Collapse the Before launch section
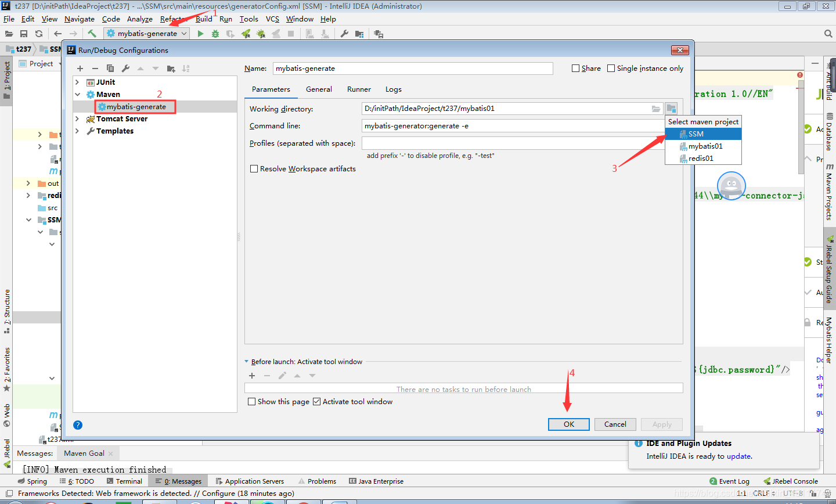This screenshot has width=836, height=504. tap(247, 362)
